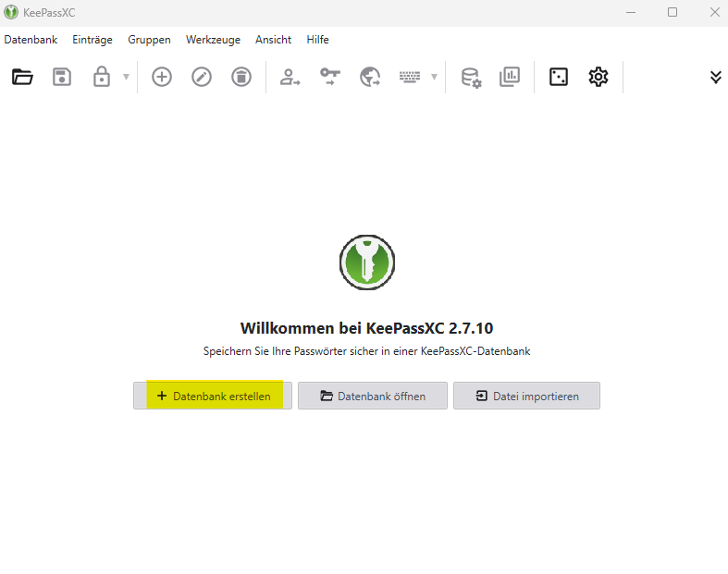The width and height of the screenshot is (728, 574).
Task: Add a new entry with plus icon
Action: coord(162,77)
